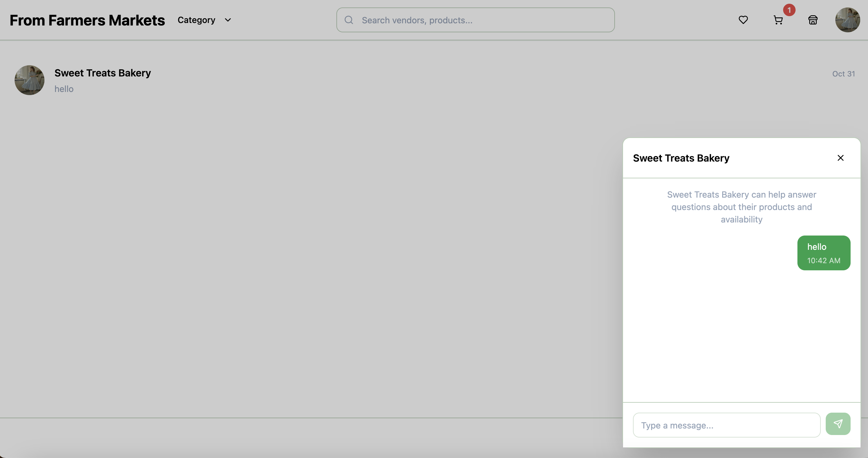This screenshot has width=868, height=458.
Task: Send message with paper plane button
Action: pyautogui.click(x=838, y=424)
